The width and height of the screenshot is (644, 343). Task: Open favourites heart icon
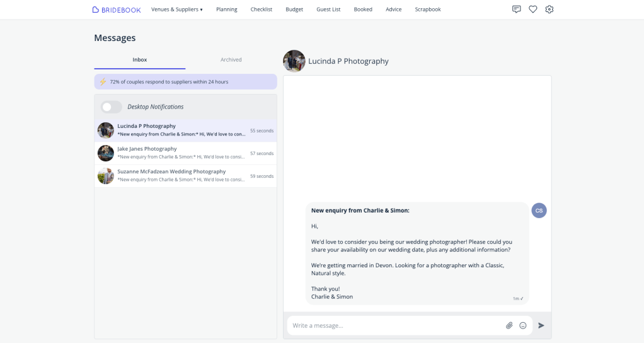click(532, 9)
